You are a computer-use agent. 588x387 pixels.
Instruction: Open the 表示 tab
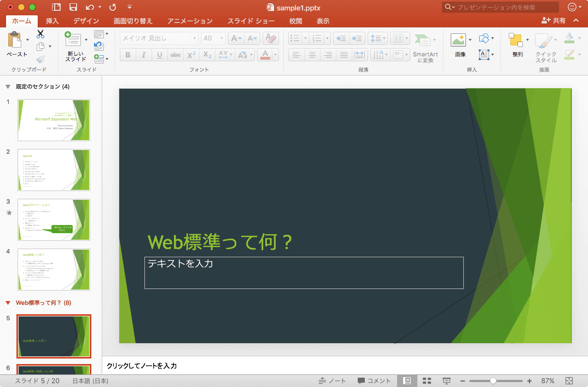pos(323,21)
